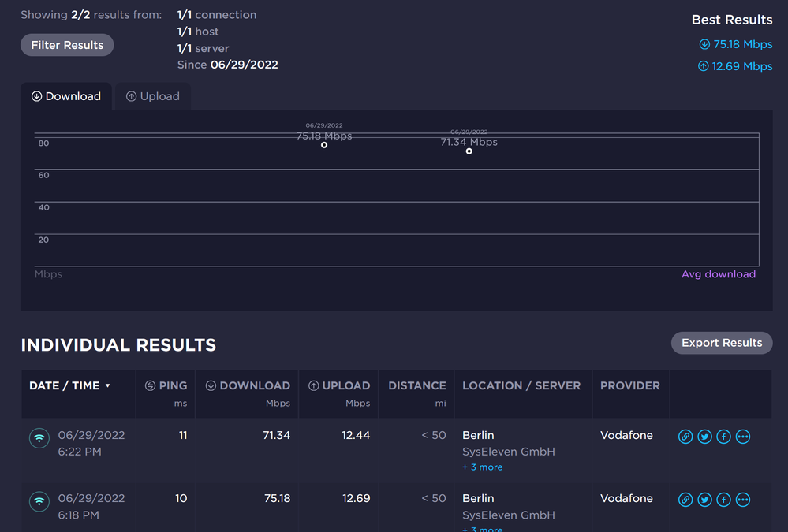Click best upload speed 12.69 Mbps
Screen dimensions: 788x532
(x=735, y=66)
